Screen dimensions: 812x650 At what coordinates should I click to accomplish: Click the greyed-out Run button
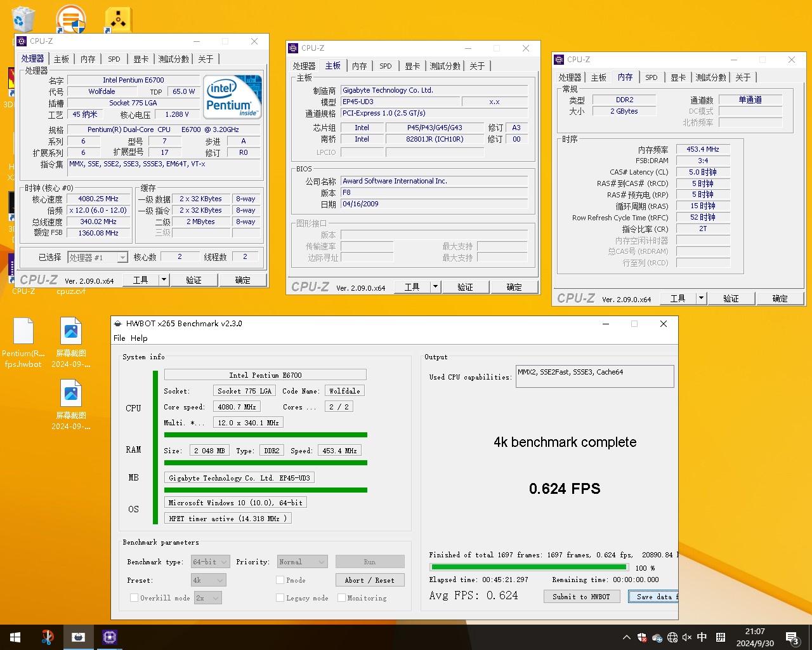pos(370,562)
